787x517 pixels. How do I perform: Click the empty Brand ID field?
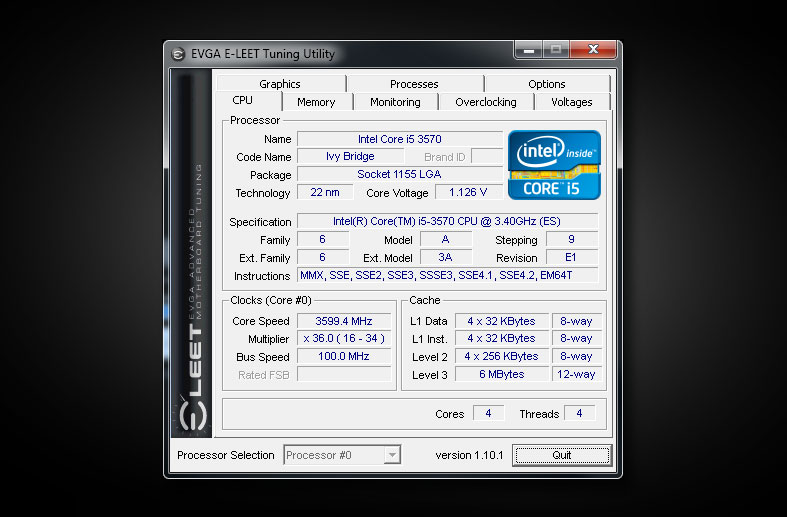coord(487,157)
